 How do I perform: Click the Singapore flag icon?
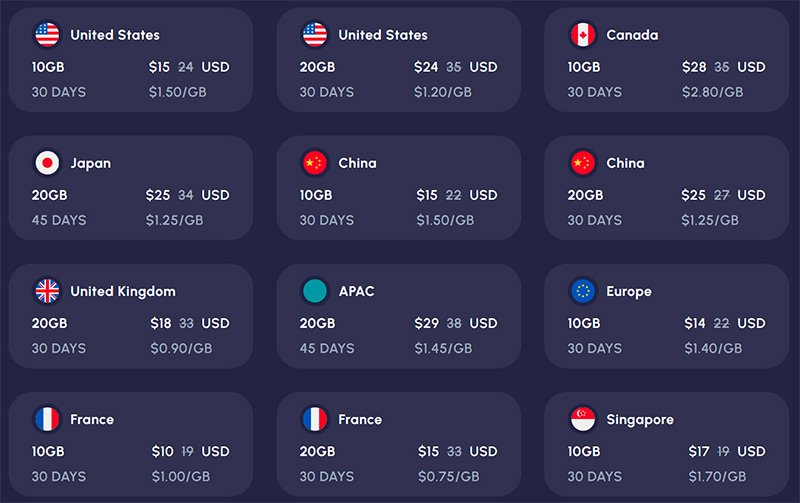point(583,419)
